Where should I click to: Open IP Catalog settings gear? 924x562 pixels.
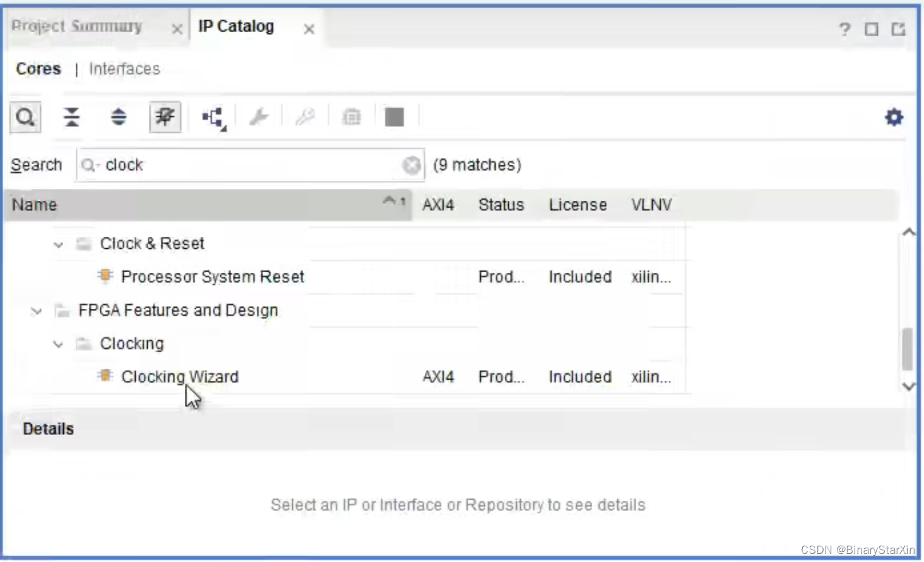pyautogui.click(x=894, y=117)
